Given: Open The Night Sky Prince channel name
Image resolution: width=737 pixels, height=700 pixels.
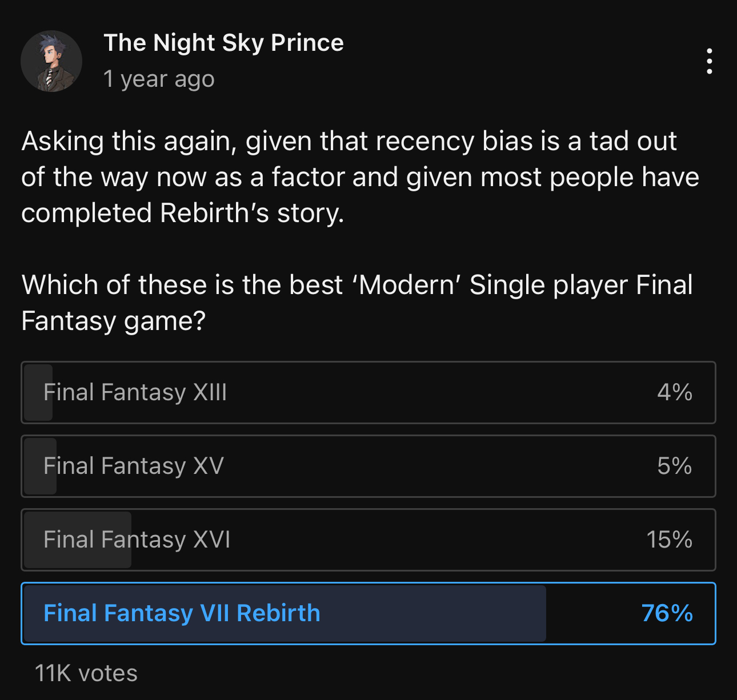Looking at the screenshot, I should (x=223, y=43).
